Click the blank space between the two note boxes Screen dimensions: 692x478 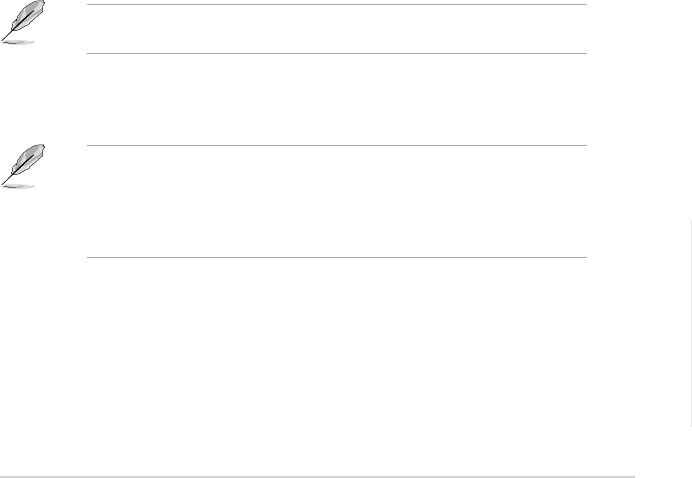point(336,100)
